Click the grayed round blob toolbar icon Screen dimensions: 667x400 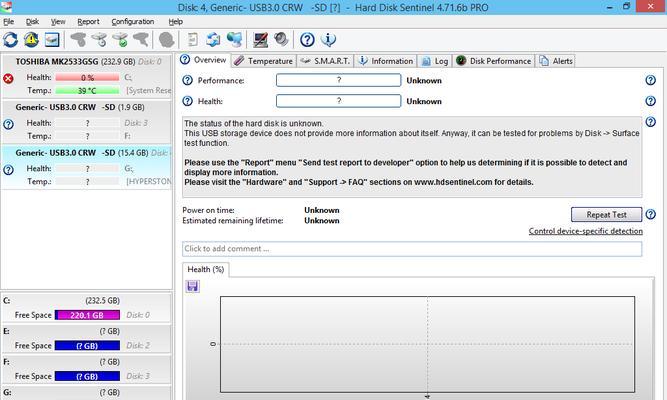pos(166,40)
